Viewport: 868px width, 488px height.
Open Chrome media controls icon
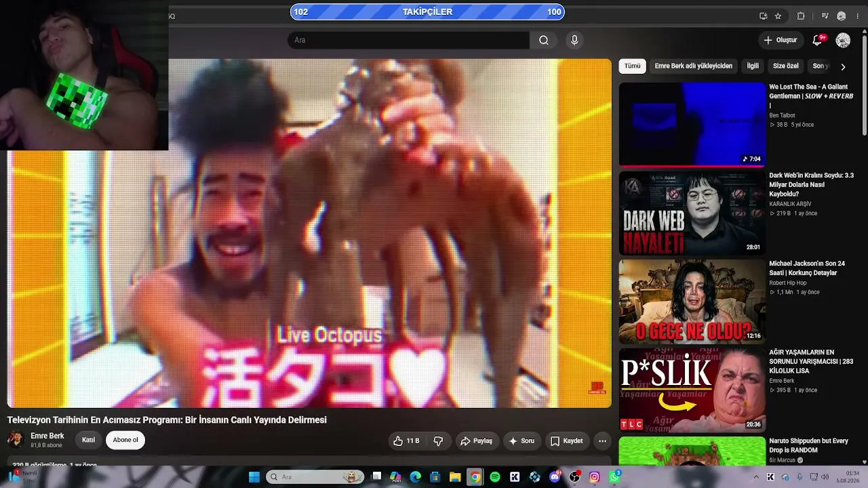point(825,16)
